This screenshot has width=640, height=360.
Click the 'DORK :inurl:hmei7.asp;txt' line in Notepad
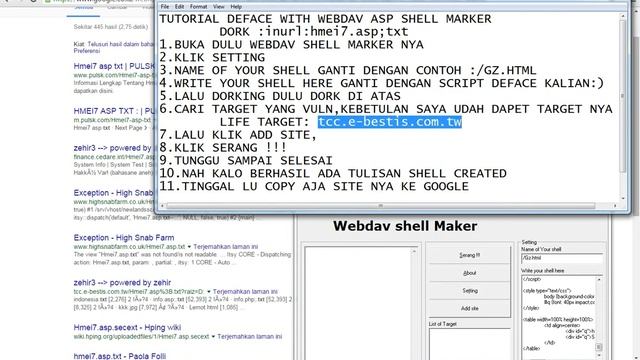pos(313,31)
